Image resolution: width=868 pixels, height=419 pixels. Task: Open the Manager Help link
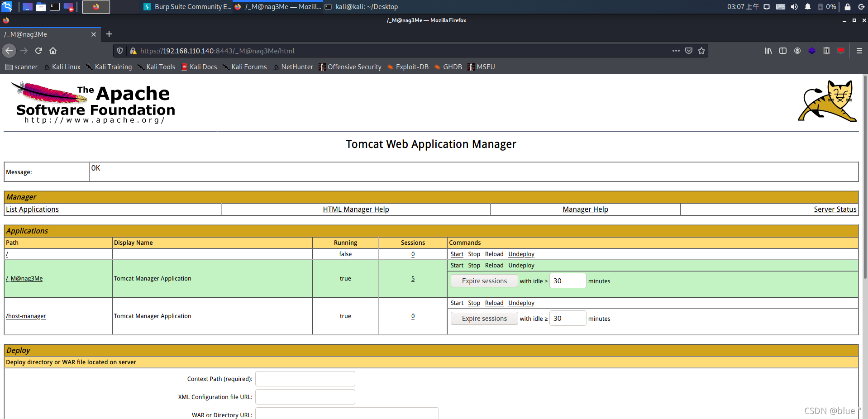click(x=585, y=209)
